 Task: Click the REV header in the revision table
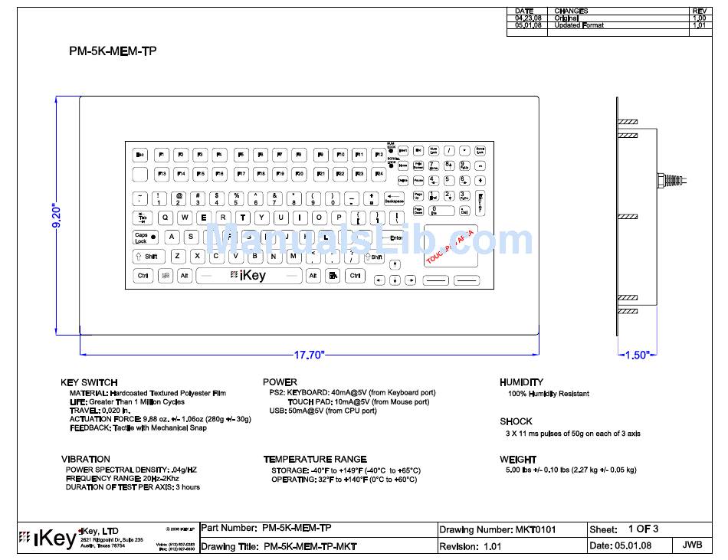tap(699, 11)
